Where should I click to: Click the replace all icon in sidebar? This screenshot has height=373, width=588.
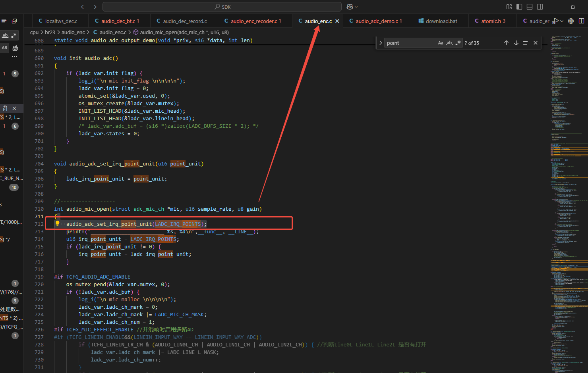[x=15, y=48]
